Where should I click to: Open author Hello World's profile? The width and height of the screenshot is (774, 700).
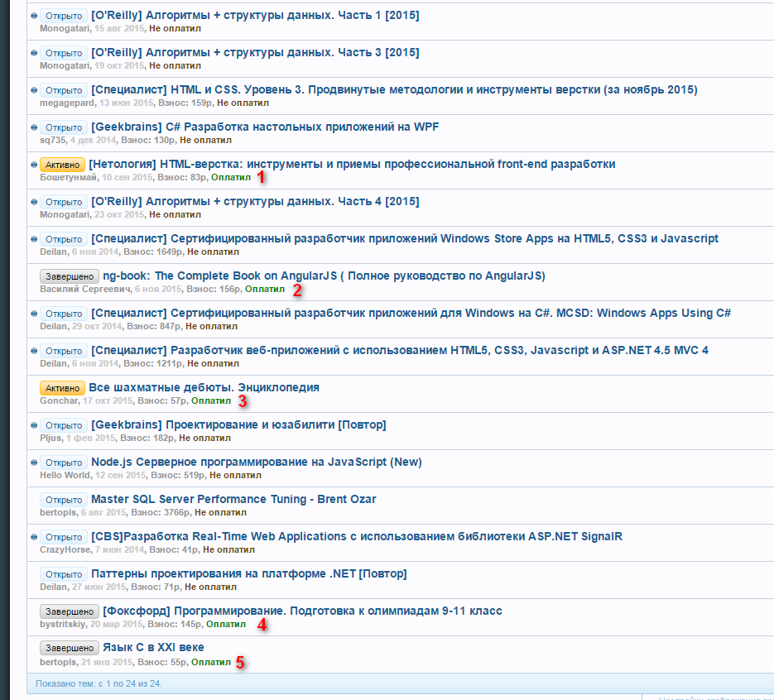point(65,476)
